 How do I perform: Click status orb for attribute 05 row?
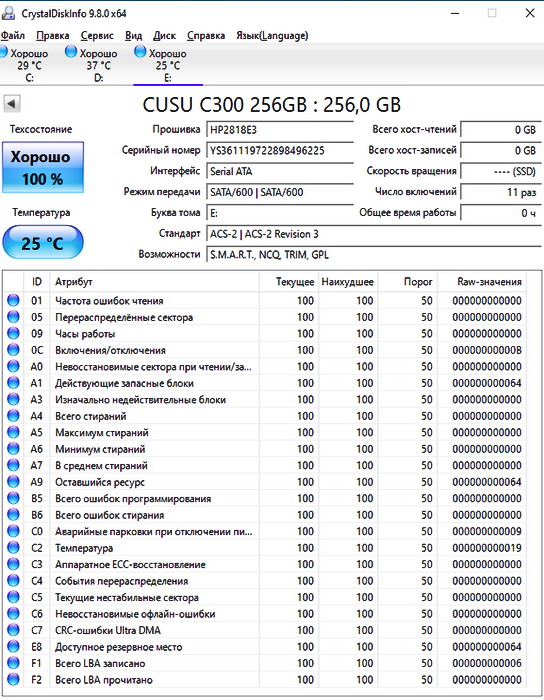pyautogui.click(x=13, y=317)
